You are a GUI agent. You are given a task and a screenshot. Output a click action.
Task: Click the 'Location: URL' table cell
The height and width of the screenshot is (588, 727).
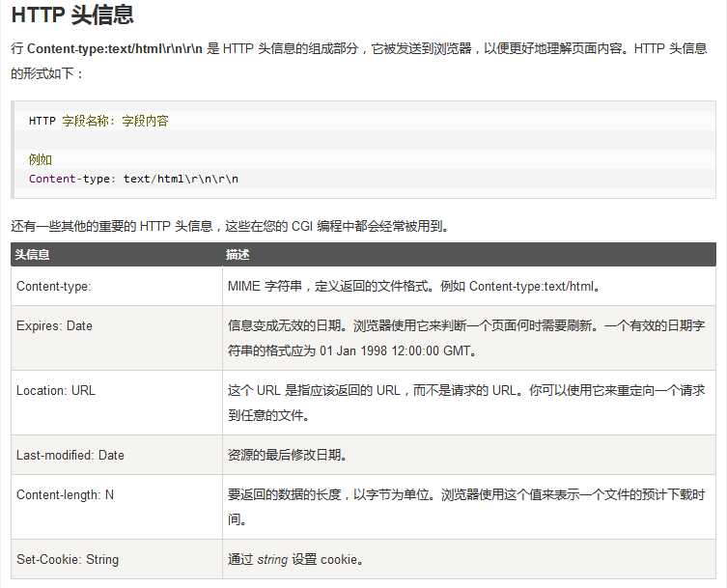pyautogui.click(x=117, y=403)
